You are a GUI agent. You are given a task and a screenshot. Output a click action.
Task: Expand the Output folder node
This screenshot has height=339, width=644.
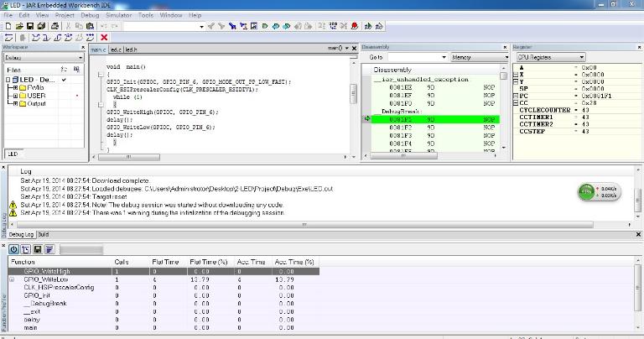tap(15, 103)
